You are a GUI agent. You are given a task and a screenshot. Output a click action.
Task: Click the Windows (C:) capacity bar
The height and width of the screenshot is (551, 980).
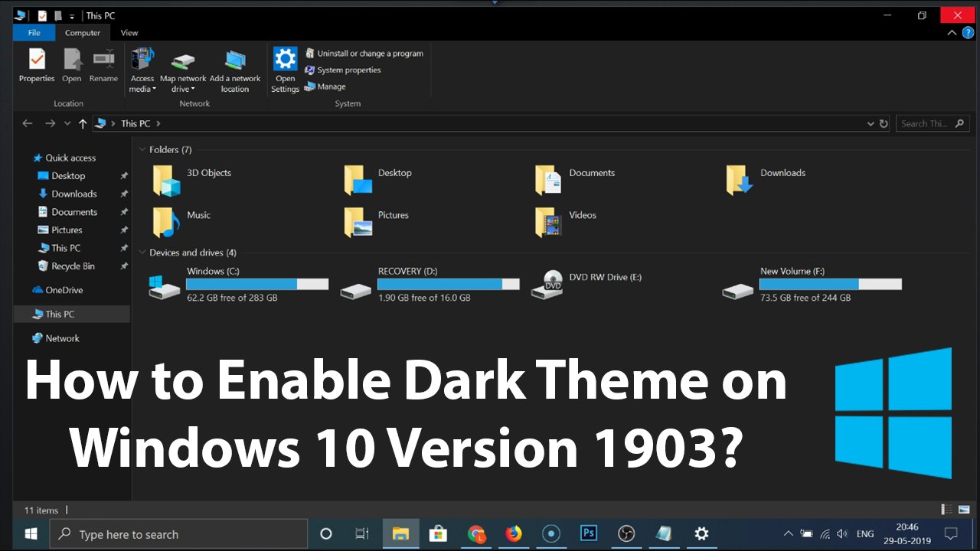point(257,284)
